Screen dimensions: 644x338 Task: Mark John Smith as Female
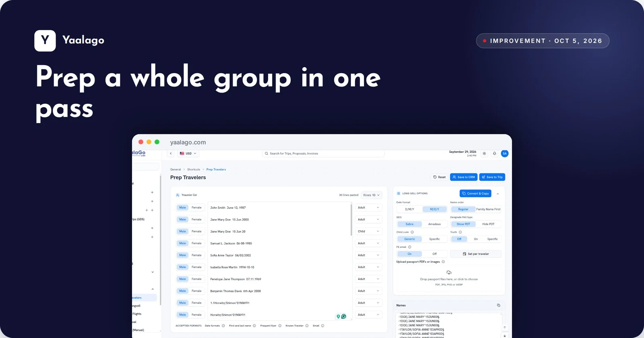point(196,208)
